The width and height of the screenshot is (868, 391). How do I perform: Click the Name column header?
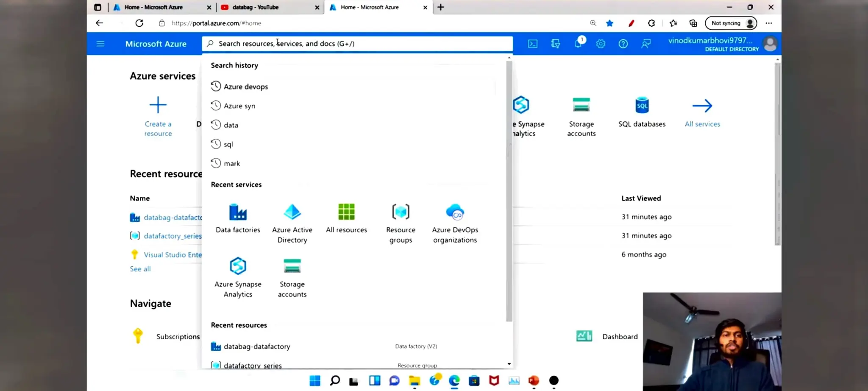point(140,198)
